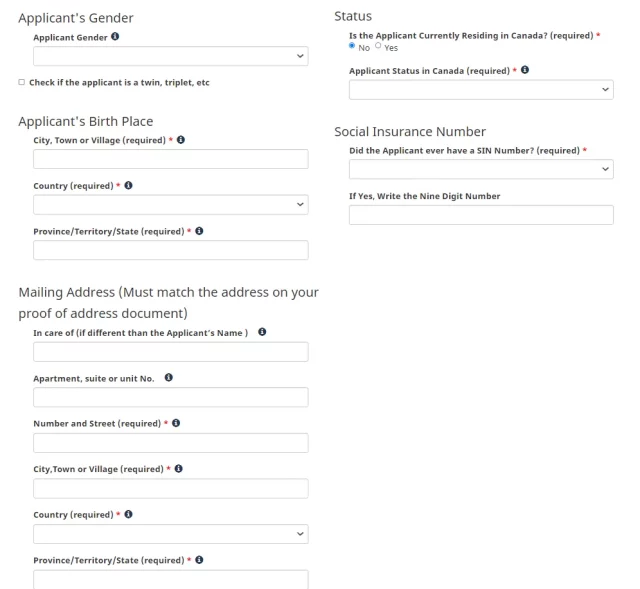Click info icon beside birth place Country label
Viewport: 640px width, 589px height.
(x=129, y=185)
